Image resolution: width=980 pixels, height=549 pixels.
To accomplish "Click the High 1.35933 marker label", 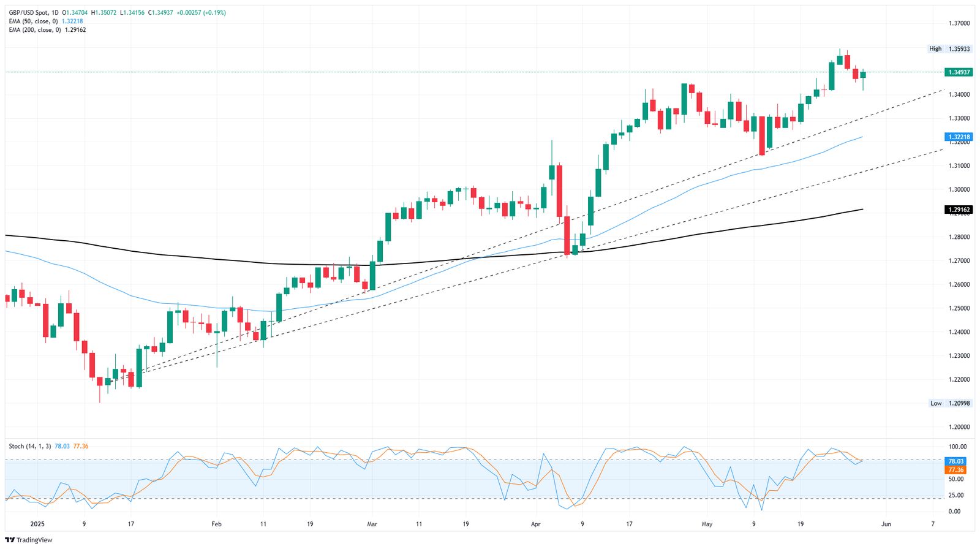I will [x=949, y=48].
